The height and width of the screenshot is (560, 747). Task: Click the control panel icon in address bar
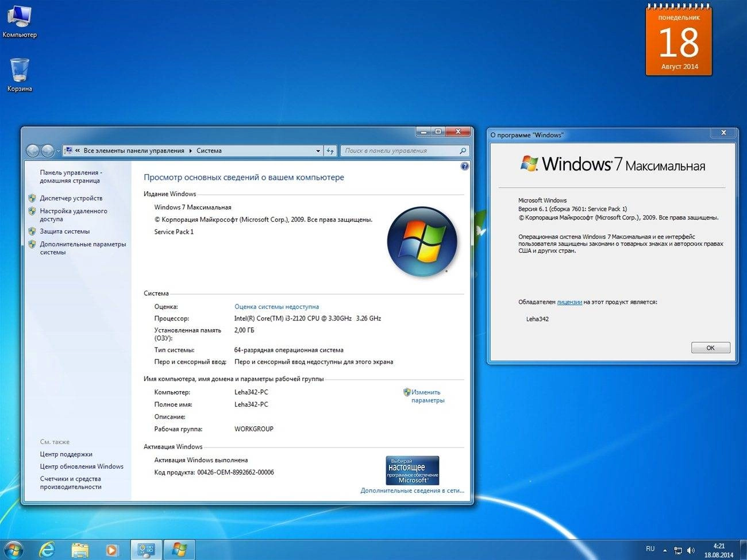[68, 150]
